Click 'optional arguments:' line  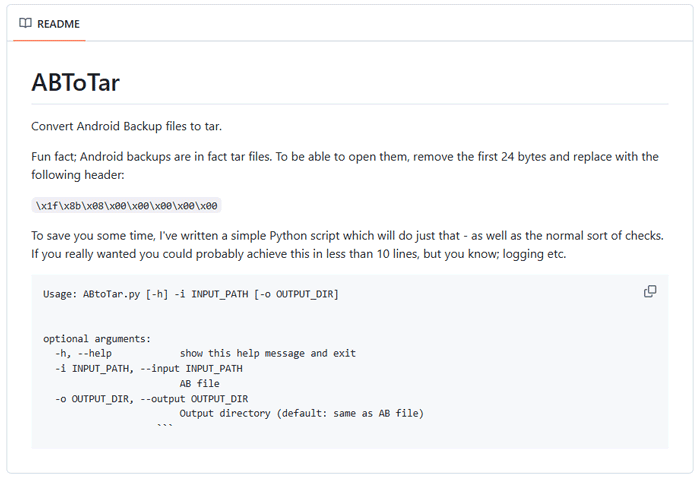tap(97, 339)
